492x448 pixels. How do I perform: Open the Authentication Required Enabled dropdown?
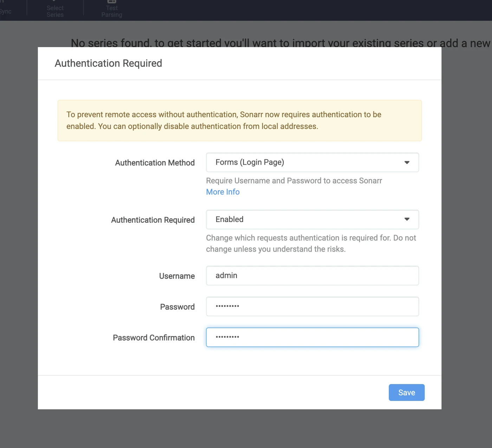click(312, 220)
